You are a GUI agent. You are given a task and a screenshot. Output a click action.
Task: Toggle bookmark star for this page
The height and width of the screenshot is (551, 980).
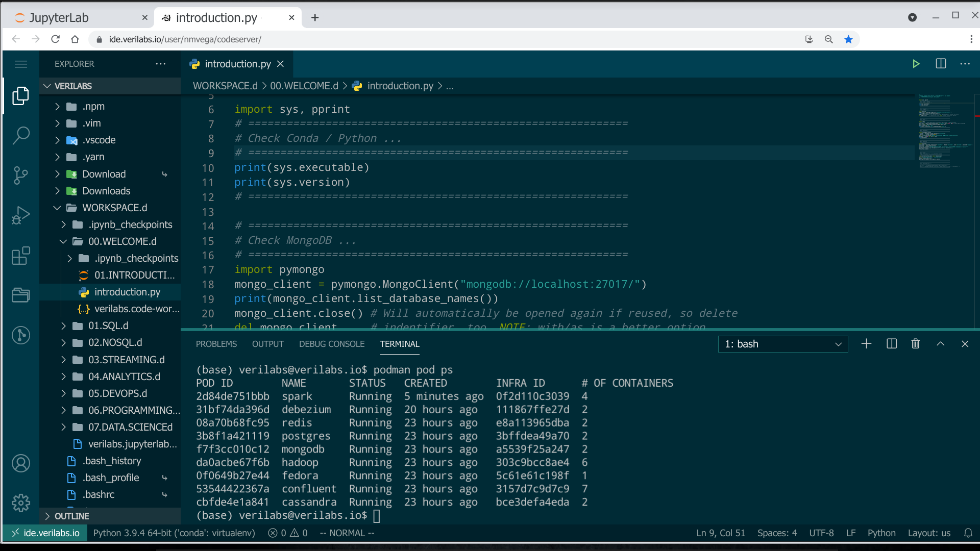click(848, 39)
